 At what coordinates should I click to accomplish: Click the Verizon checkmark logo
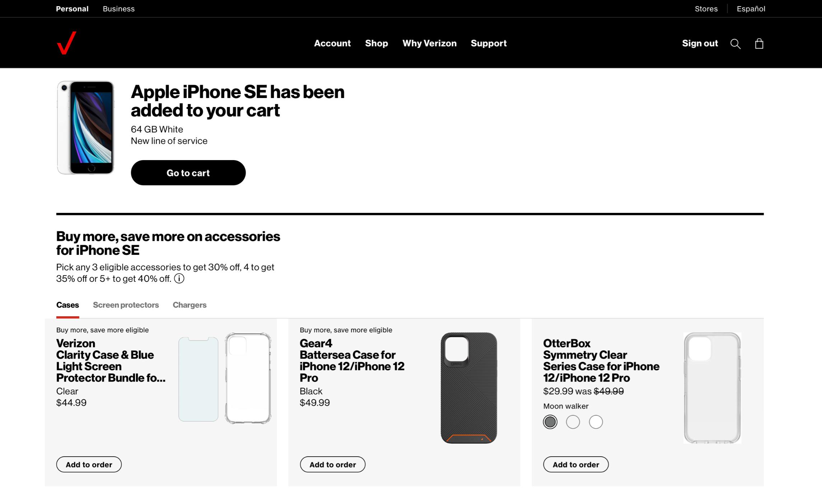coord(66,43)
